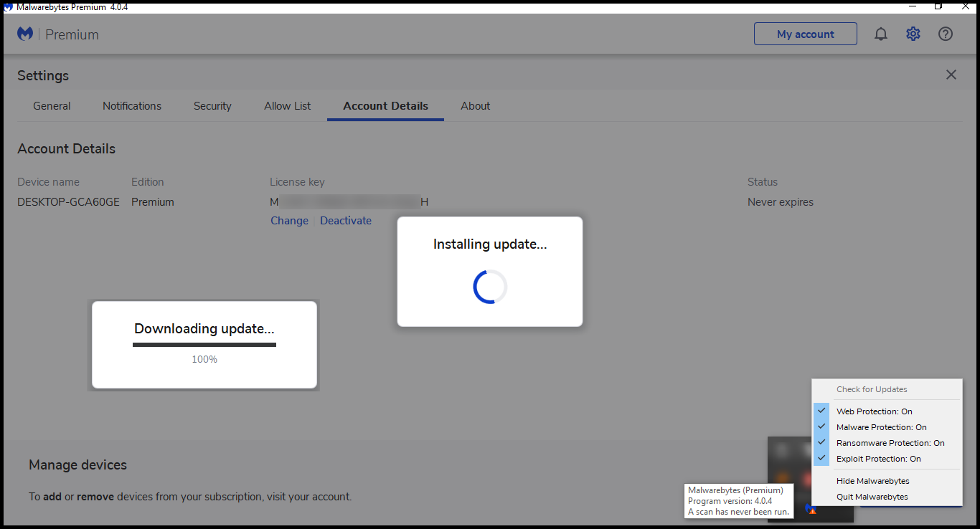Switch to the About tab

coord(475,106)
